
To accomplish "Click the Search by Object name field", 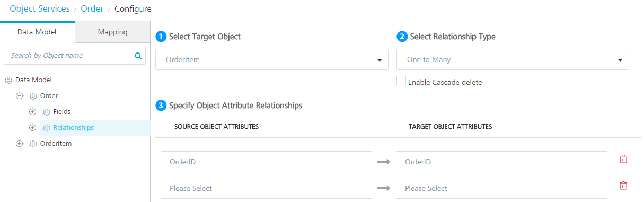I will (69, 55).
